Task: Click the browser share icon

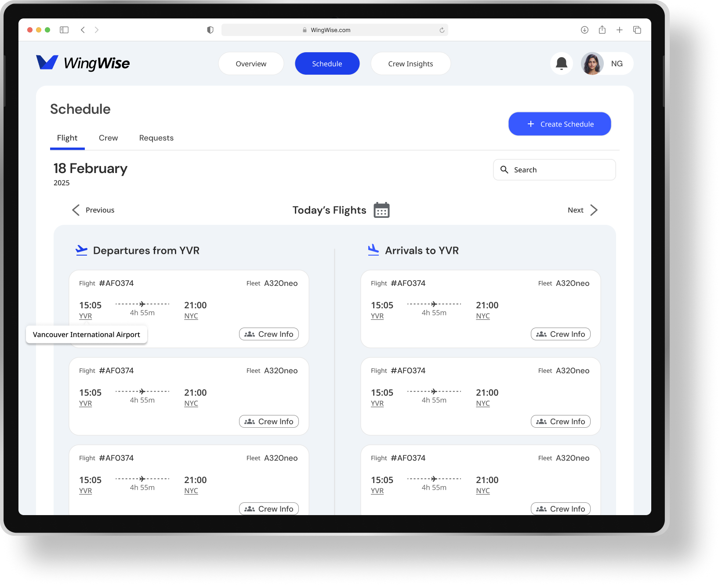Action: (x=602, y=30)
